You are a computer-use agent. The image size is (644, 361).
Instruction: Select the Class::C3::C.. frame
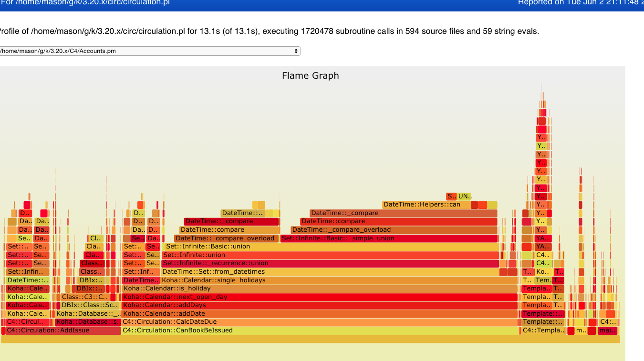click(x=84, y=297)
